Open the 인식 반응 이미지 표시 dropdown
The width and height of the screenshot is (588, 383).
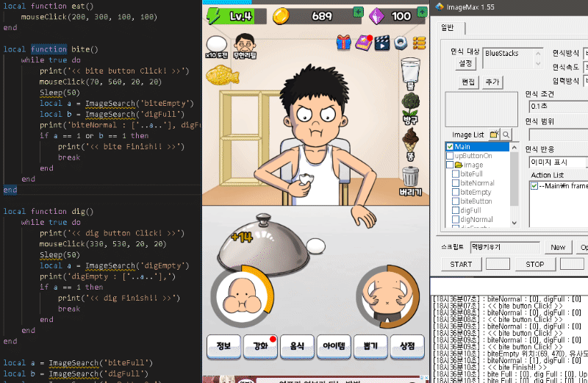[559, 162]
